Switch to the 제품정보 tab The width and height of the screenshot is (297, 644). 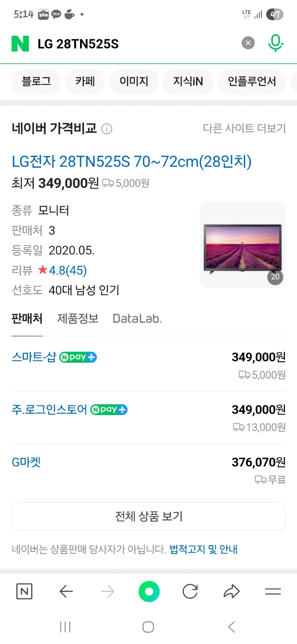click(x=78, y=318)
